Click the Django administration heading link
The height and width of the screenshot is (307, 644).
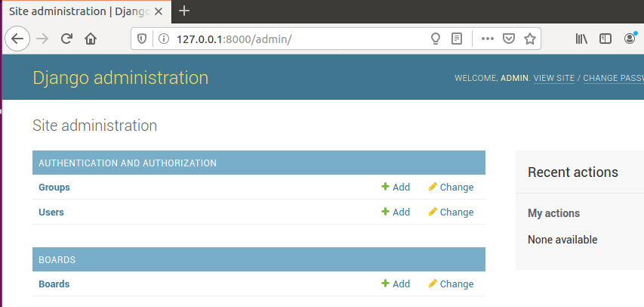coord(120,78)
